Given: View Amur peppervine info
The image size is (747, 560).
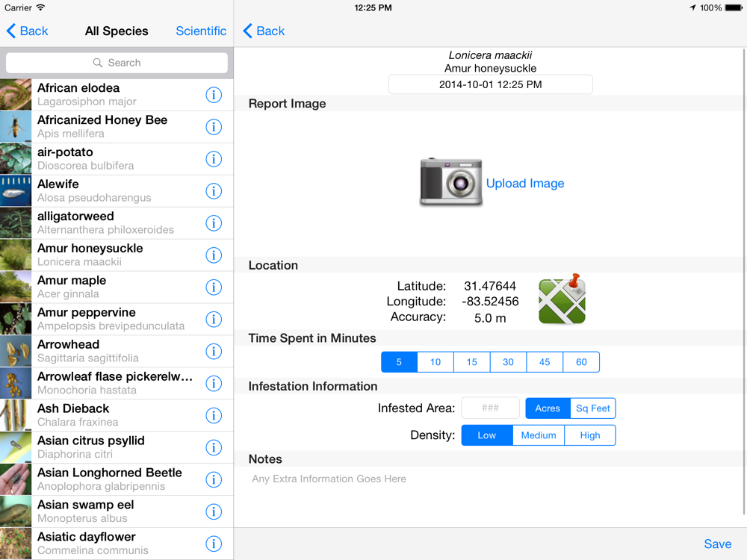Looking at the screenshot, I should pos(214,319).
